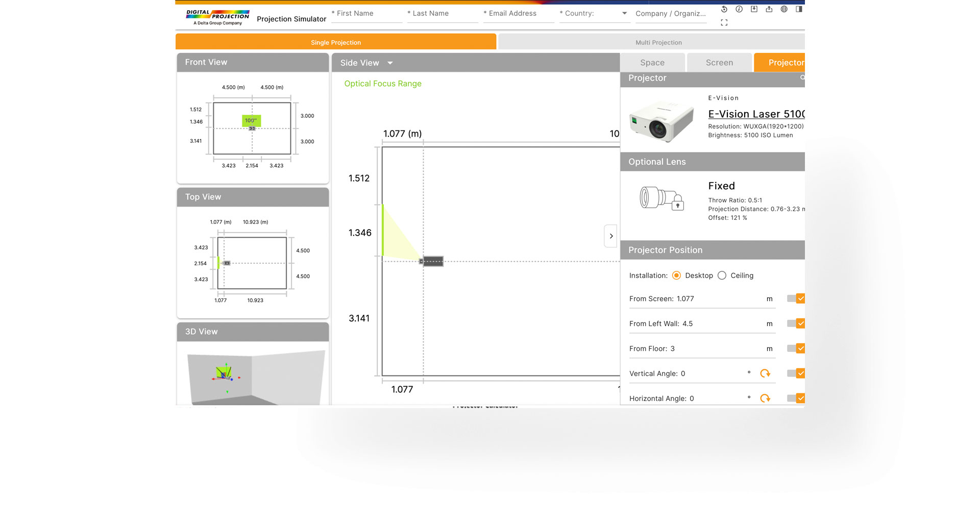Open the Country dropdown
Image resolution: width=980 pixels, height=530 pixels.
pyautogui.click(x=595, y=14)
